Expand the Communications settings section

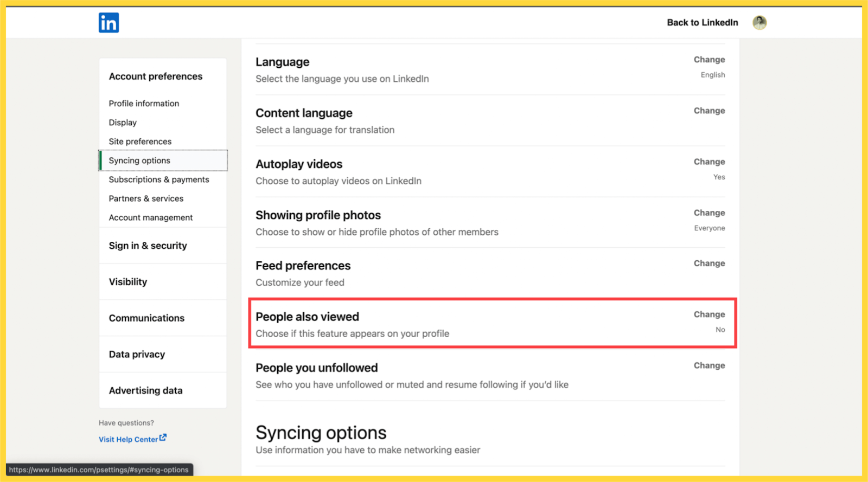tap(146, 318)
